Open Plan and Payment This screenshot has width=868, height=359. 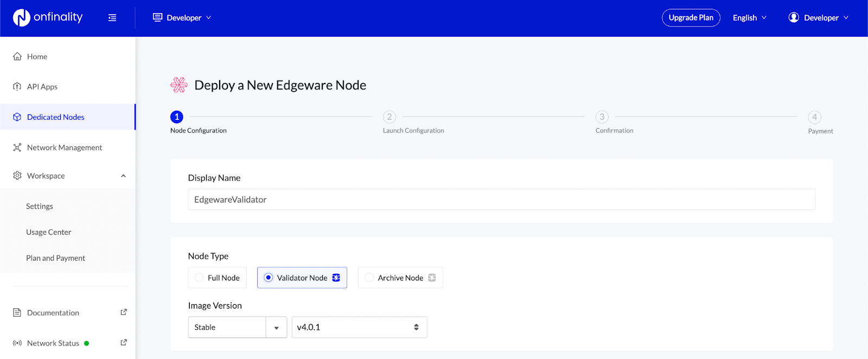[55, 258]
